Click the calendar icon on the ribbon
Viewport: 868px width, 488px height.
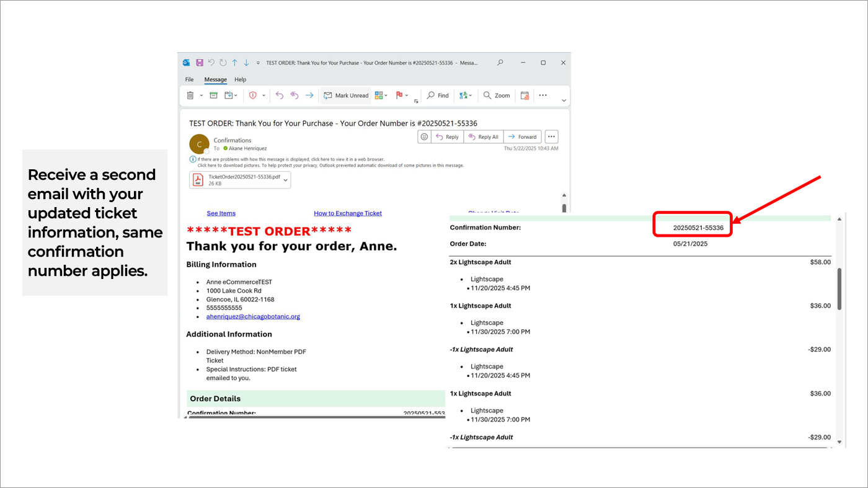pos(525,95)
